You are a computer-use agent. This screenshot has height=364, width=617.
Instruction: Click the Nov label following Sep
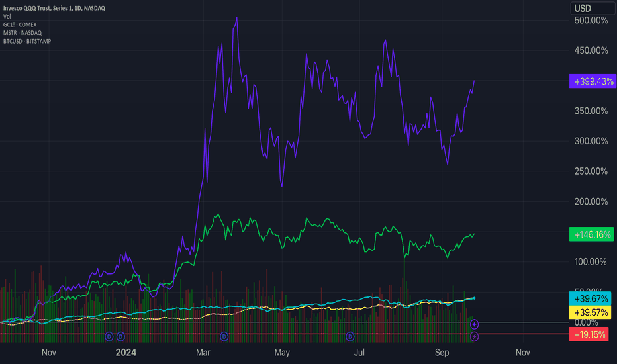(x=522, y=352)
